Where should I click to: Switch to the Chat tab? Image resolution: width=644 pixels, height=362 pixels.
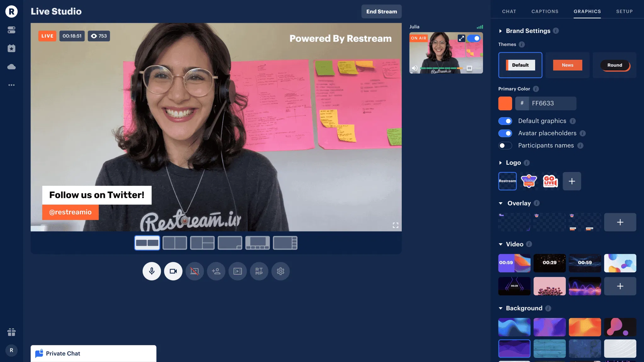tap(509, 11)
